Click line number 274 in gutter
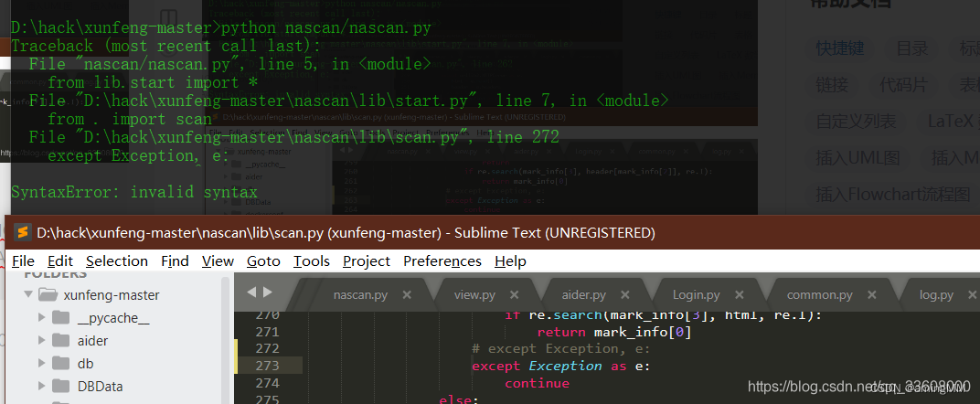980x404 pixels. pos(268,383)
